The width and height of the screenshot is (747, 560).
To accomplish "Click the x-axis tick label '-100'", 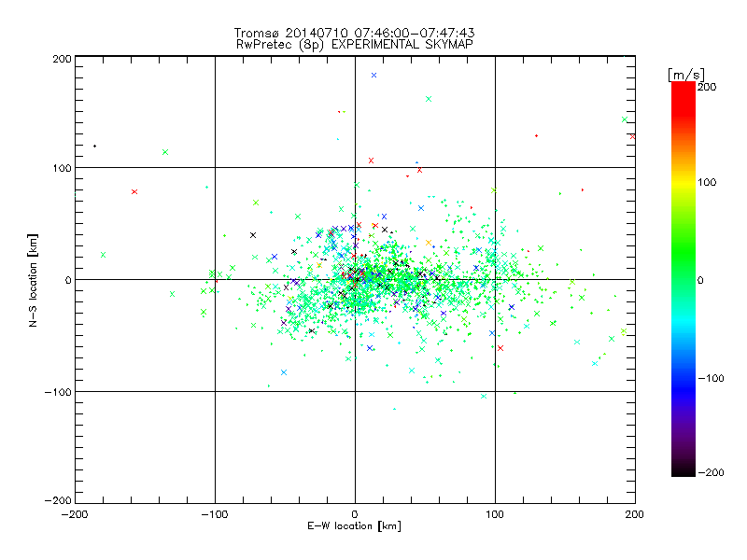I will click(215, 514).
